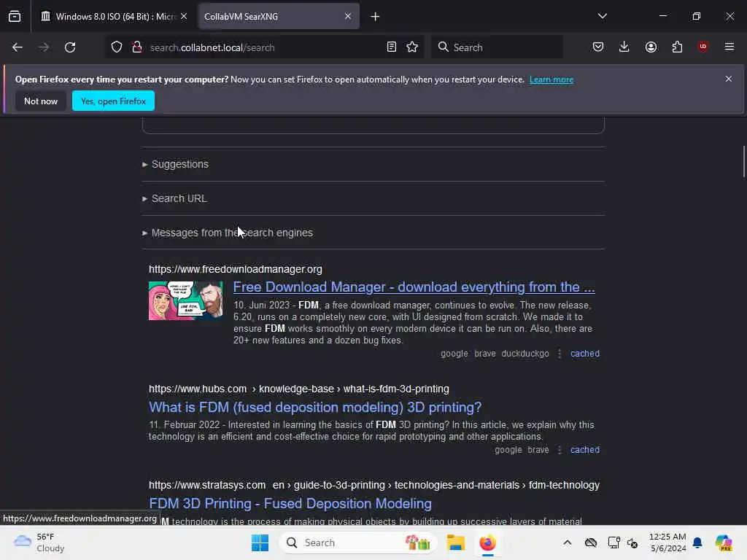Open FDM 3D Printing Stratasys result
The width and height of the screenshot is (747, 560).
tap(290, 504)
